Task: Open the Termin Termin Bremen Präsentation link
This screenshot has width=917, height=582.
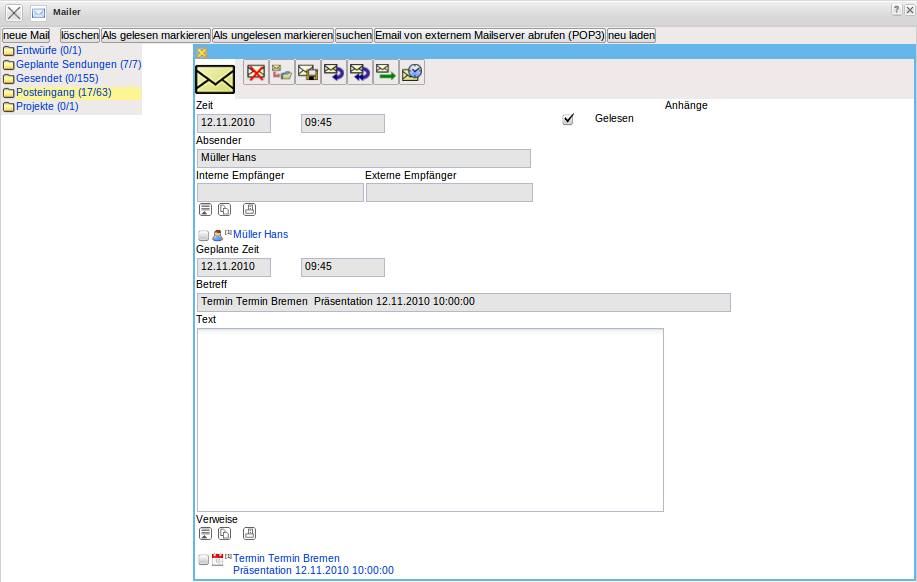Action: (313, 564)
